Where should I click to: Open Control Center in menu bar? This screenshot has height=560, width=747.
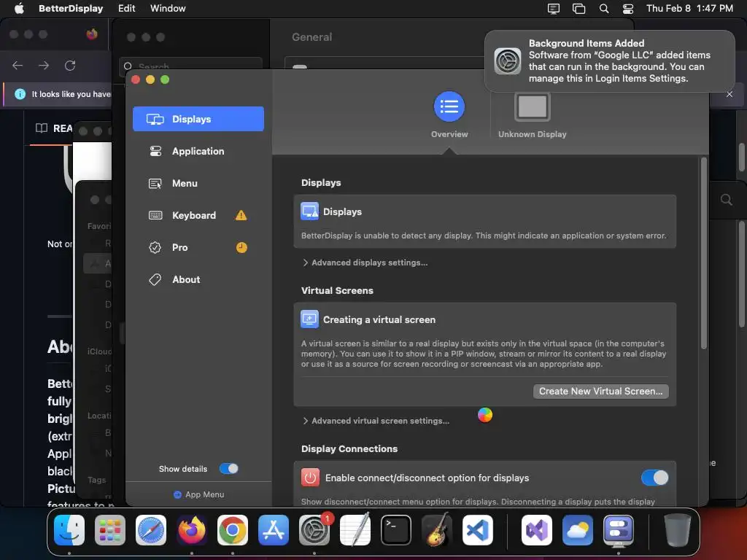click(628, 9)
